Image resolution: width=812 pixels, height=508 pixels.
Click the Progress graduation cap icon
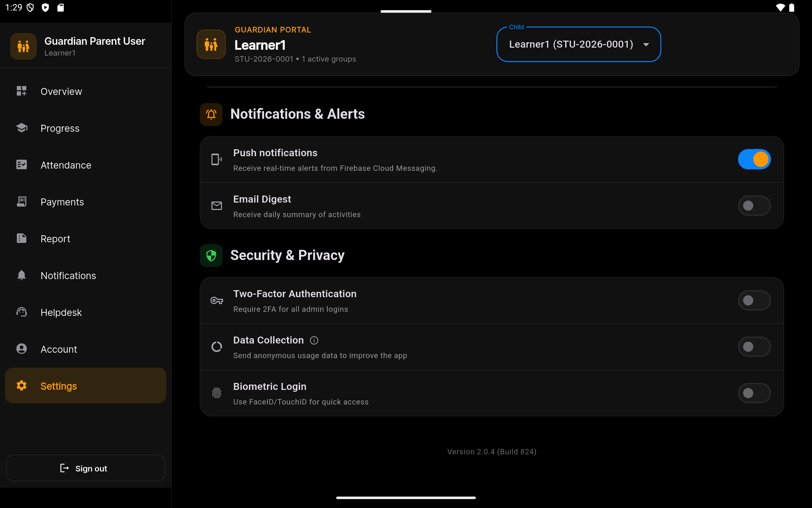[22, 128]
